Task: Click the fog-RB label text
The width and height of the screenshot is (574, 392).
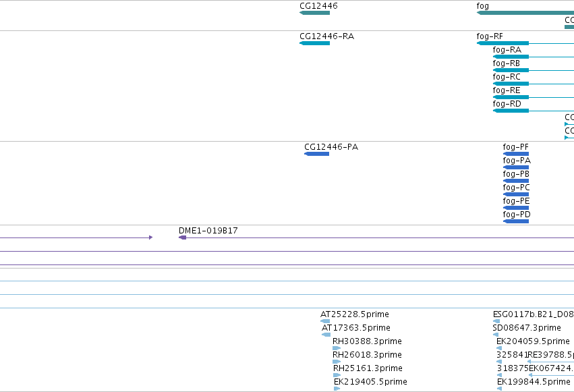Action: [x=507, y=63]
